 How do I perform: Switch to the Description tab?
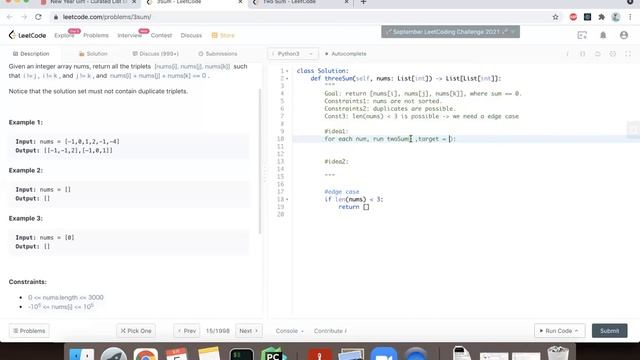pyautogui.click(x=31, y=54)
